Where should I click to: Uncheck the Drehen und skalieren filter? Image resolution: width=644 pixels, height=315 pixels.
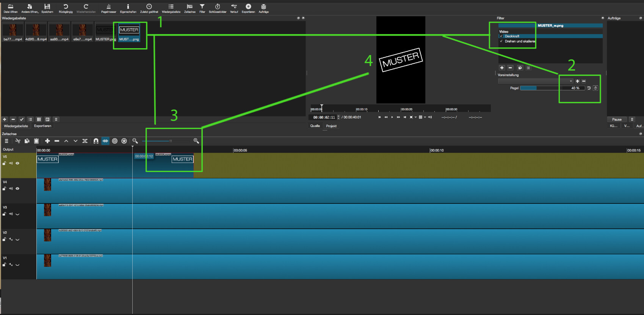[x=501, y=41]
